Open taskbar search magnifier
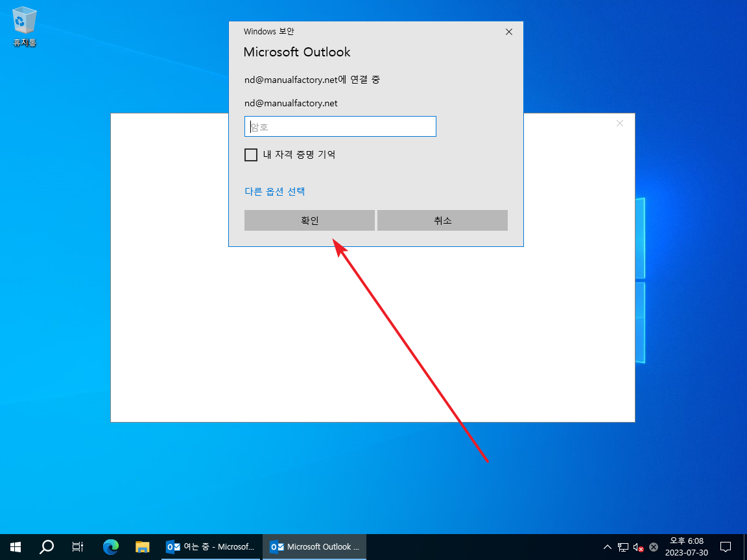This screenshot has height=560, width=747. click(x=47, y=546)
